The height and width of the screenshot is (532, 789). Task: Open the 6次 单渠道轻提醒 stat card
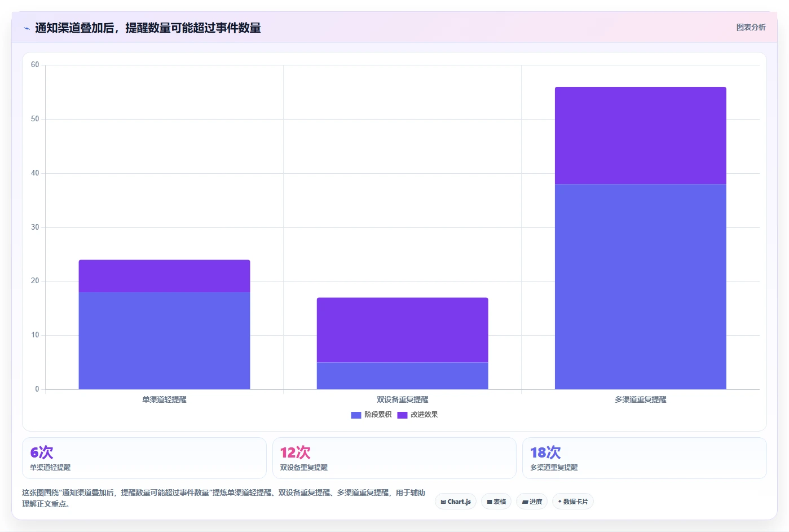pos(144,458)
